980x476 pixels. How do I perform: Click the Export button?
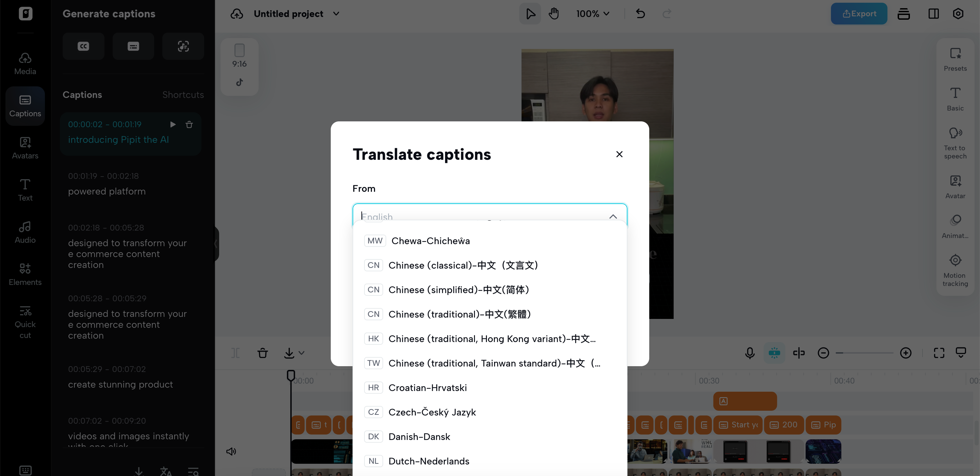coord(859,14)
